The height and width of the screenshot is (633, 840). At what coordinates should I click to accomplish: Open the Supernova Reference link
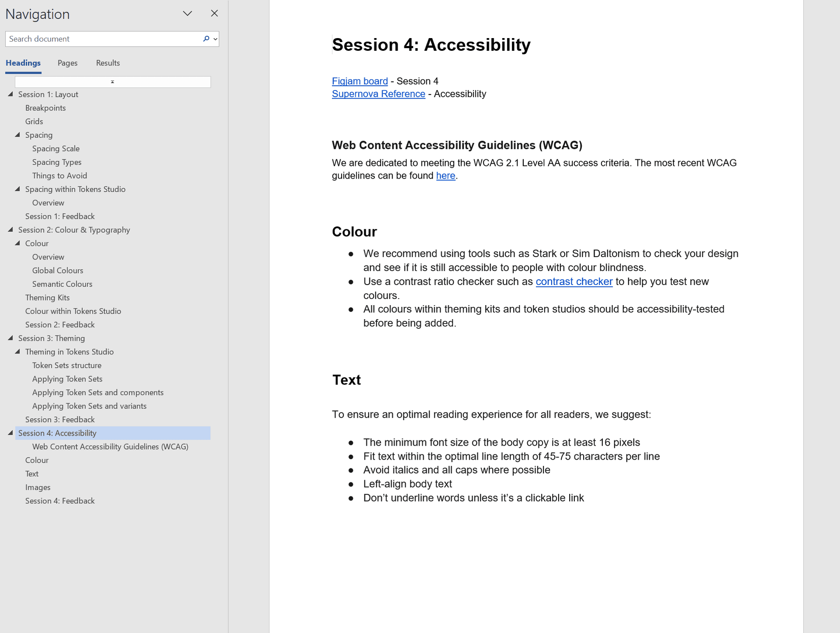[378, 94]
